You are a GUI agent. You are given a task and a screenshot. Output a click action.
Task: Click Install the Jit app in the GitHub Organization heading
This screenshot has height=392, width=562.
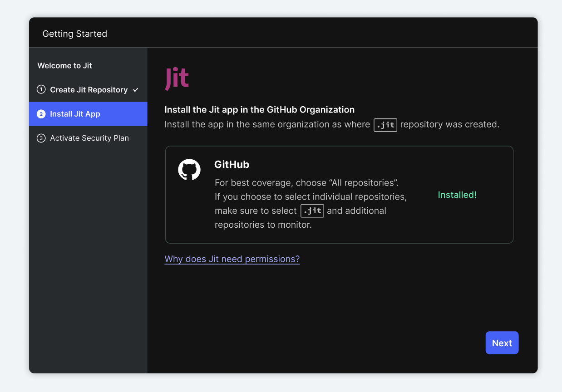(x=260, y=110)
